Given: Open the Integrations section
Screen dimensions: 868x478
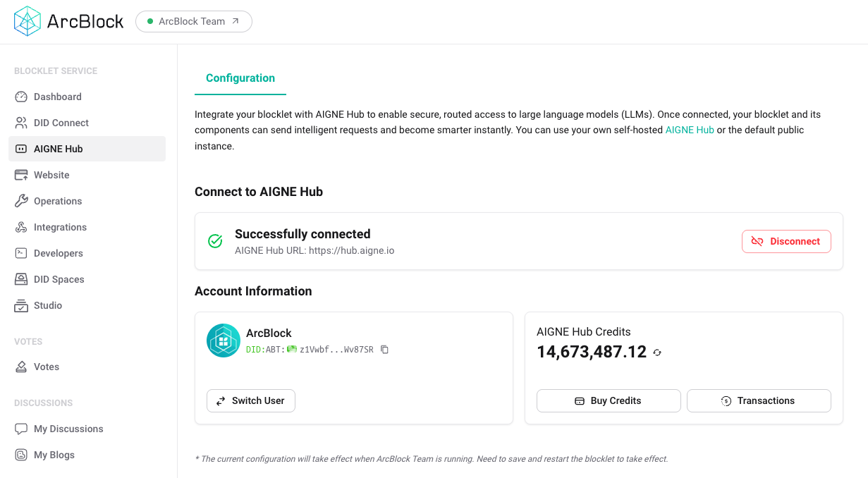Looking at the screenshot, I should (x=59, y=227).
